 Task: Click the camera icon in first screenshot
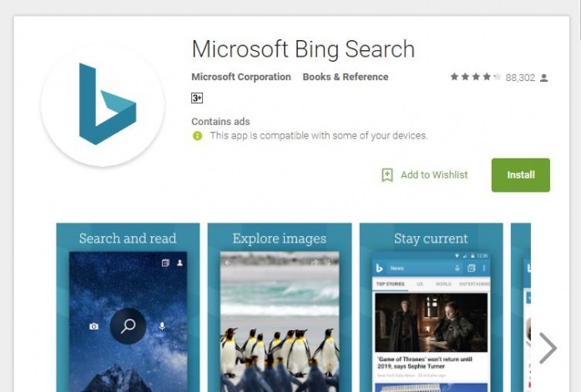94,326
